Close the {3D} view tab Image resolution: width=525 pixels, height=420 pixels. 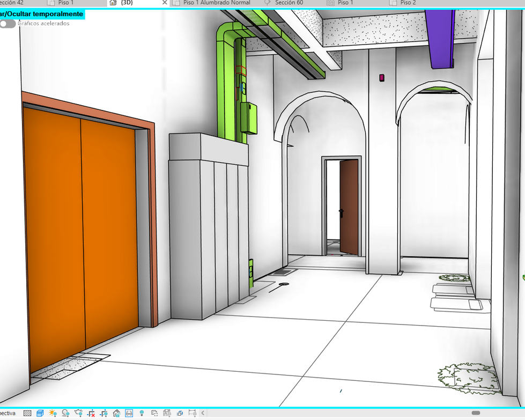point(165,3)
